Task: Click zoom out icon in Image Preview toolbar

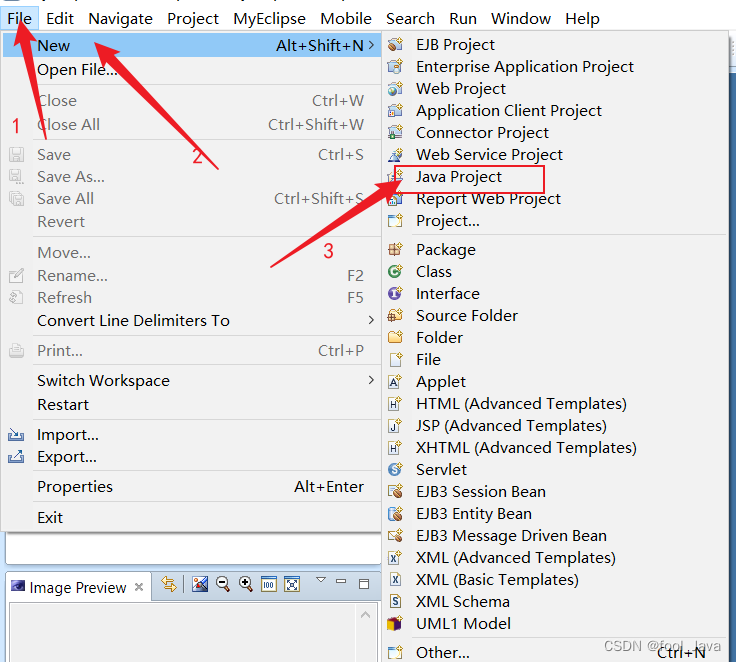Action: point(223,584)
